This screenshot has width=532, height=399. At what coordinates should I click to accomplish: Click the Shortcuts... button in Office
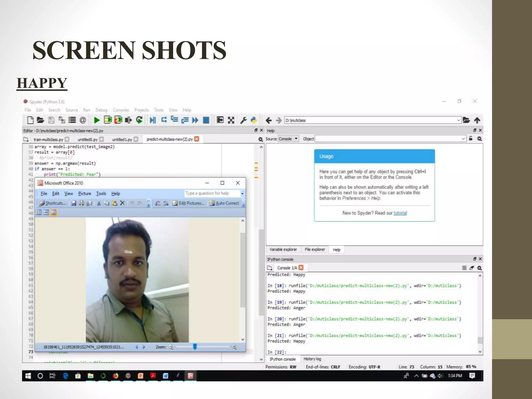(52, 203)
